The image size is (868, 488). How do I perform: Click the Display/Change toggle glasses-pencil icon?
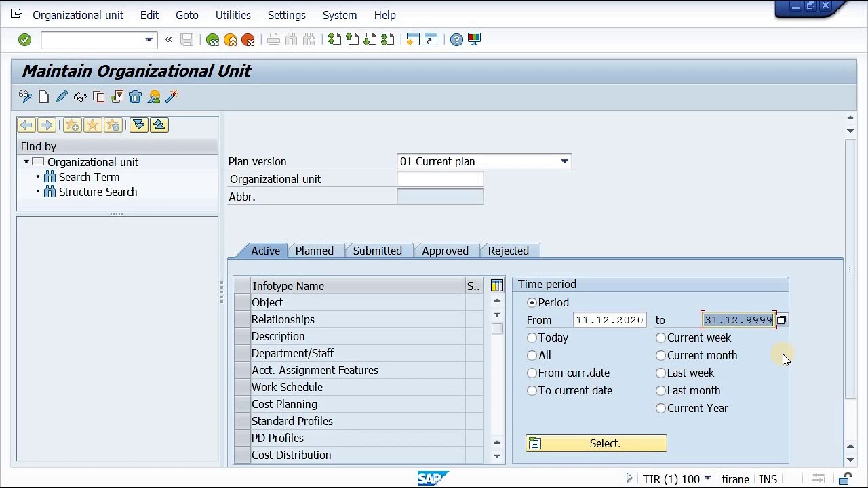point(26,97)
